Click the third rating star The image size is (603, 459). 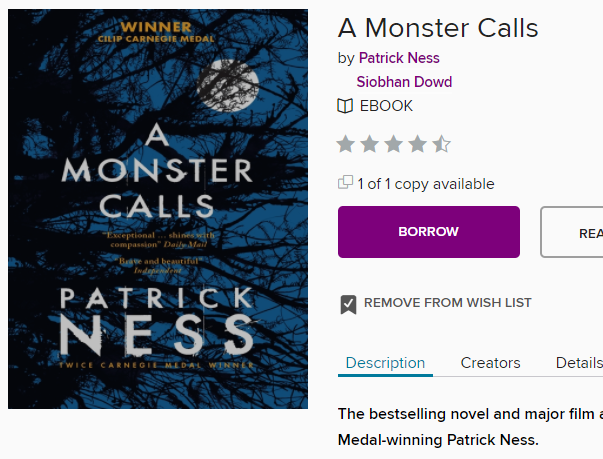tap(394, 144)
